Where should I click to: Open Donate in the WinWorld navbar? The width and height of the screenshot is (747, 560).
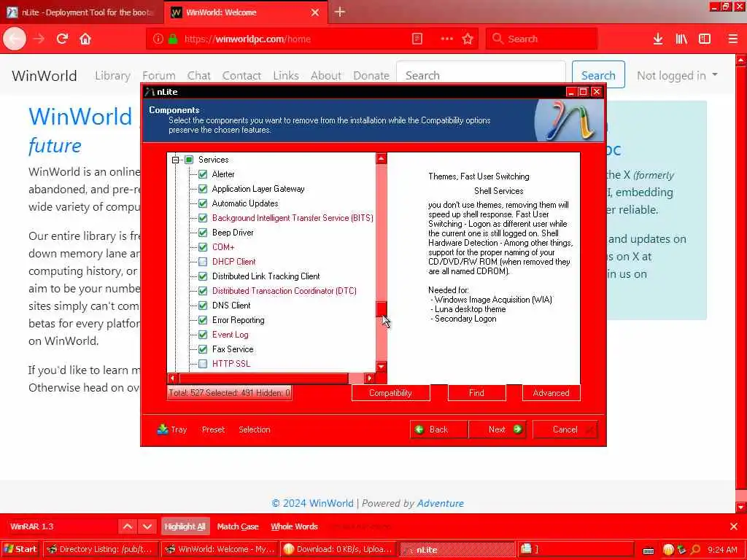pos(371,75)
